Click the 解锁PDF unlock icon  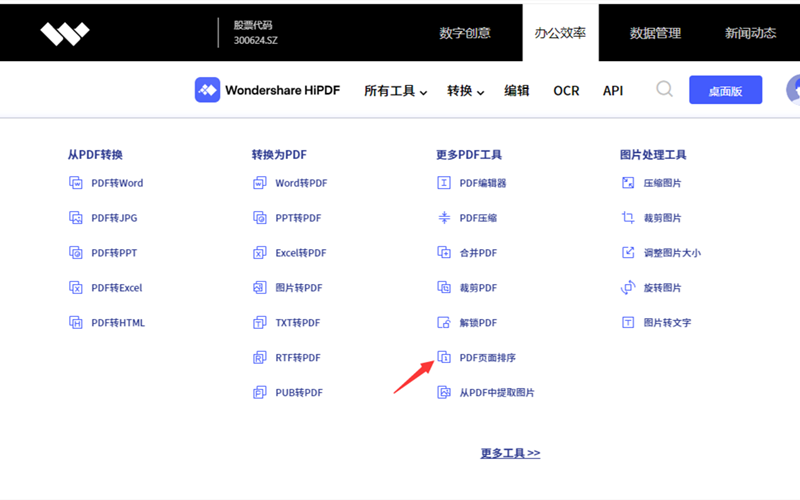[444, 323]
